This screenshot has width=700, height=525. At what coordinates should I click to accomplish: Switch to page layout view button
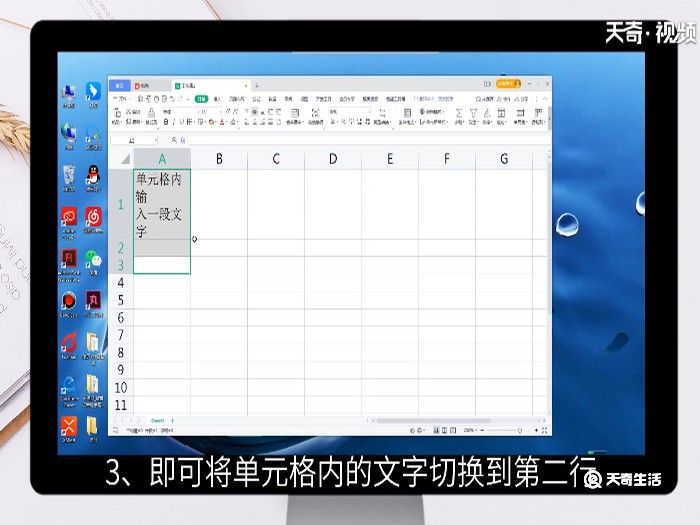tap(445, 430)
